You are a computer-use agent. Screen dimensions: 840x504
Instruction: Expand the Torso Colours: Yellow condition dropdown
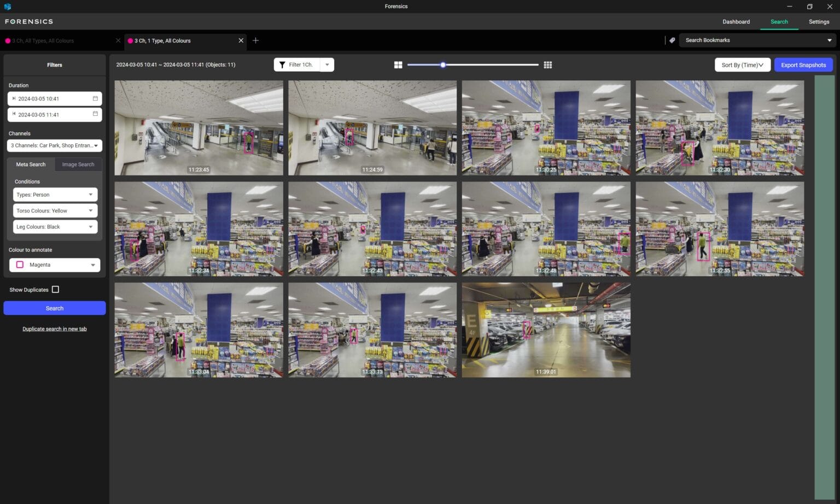(x=91, y=210)
